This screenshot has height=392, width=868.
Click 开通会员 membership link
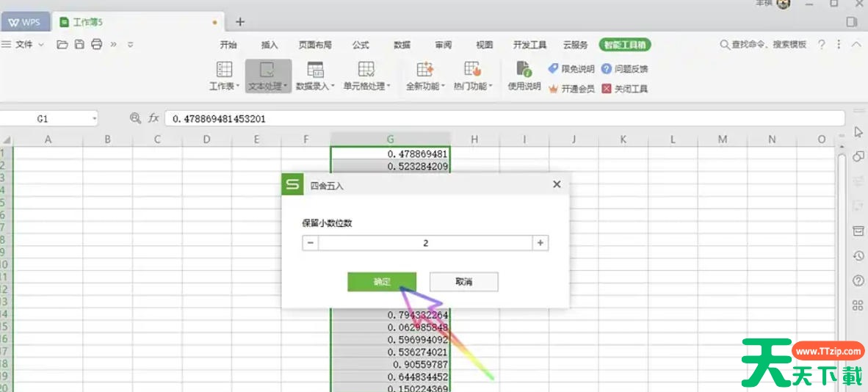571,89
